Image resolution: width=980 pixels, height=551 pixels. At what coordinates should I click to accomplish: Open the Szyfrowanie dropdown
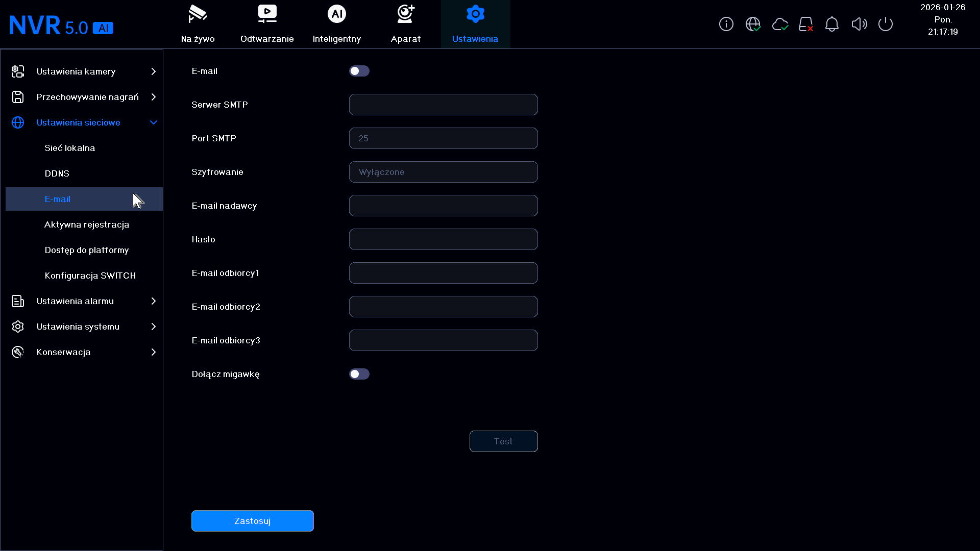coord(444,172)
